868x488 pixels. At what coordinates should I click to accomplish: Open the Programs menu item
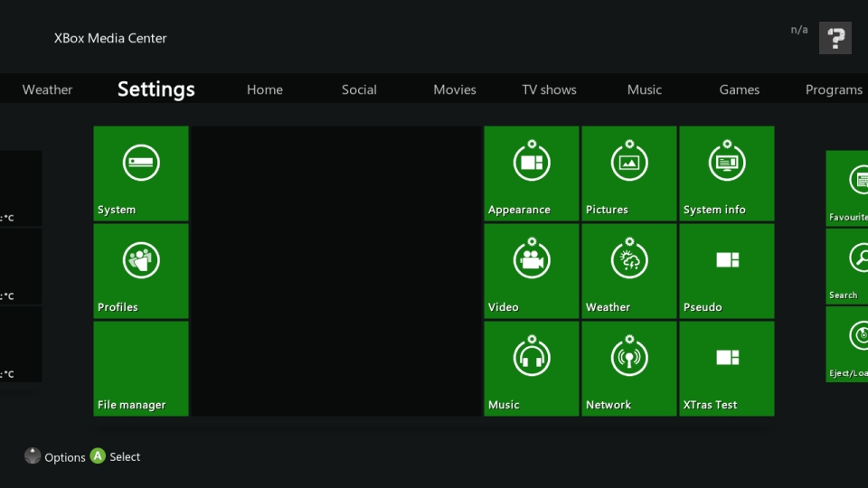[834, 89]
